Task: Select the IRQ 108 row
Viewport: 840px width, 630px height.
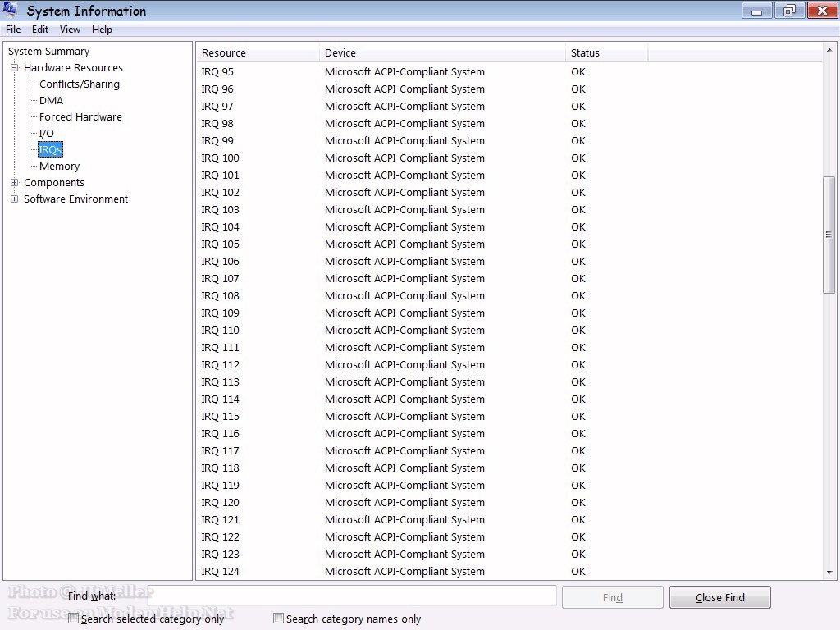Action: (x=509, y=295)
